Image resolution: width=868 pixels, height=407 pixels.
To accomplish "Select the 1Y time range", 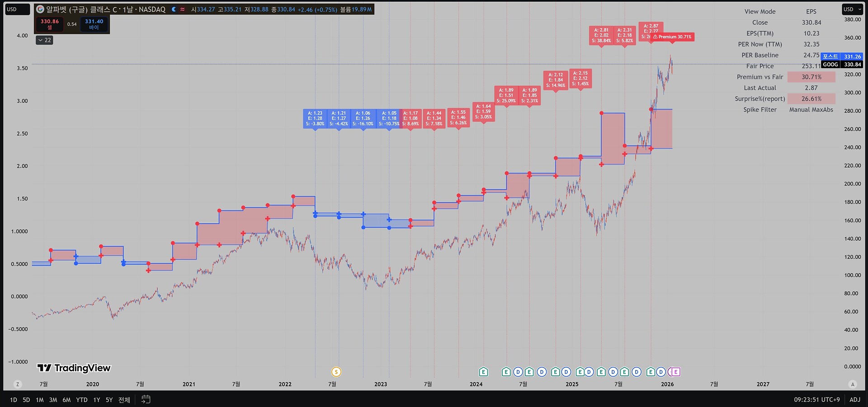I will pyautogui.click(x=97, y=400).
